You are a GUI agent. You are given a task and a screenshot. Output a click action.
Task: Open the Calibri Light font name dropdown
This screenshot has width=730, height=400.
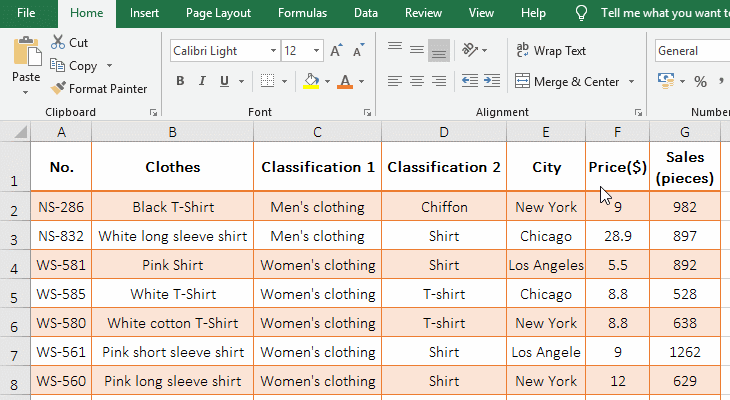273,50
